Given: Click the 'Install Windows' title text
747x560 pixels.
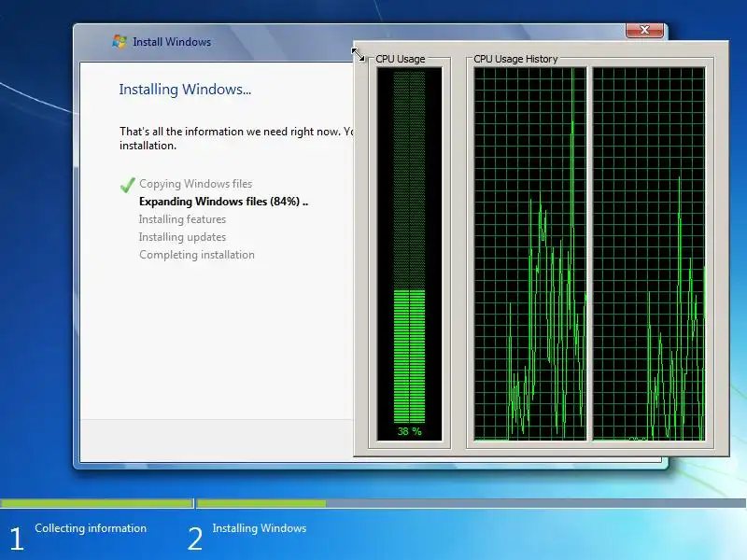Looking at the screenshot, I should (x=172, y=42).
